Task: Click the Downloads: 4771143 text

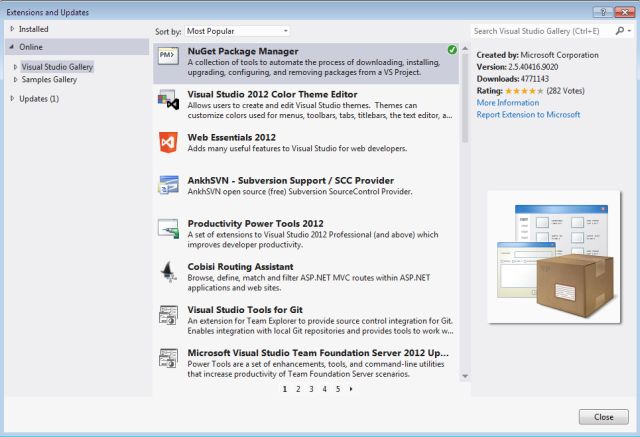Action: coord(513,78)
